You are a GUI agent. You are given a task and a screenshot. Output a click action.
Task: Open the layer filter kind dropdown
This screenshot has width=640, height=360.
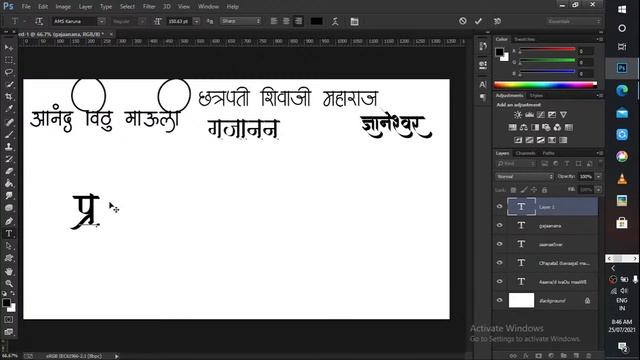click(516, 164)
